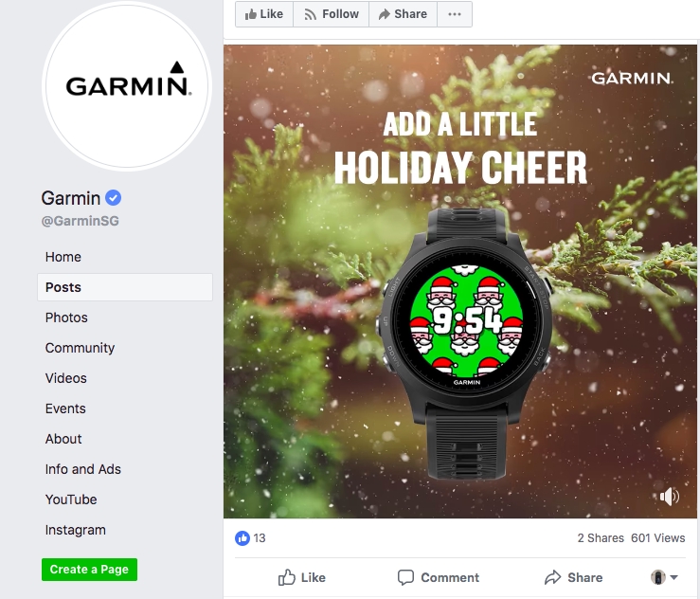This screenshot has height=599, width=700.
Task: Open the three-dots more options menu
Action: click(455, 14)
